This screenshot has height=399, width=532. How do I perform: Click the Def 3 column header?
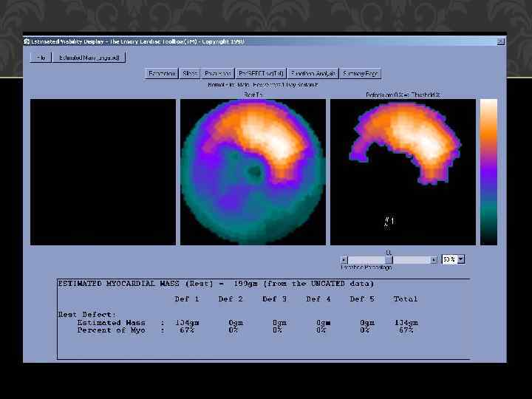[274, 299]
